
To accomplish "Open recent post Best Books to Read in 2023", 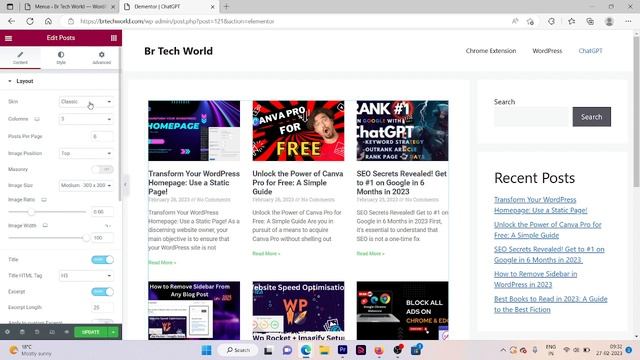I will [551, 304].
